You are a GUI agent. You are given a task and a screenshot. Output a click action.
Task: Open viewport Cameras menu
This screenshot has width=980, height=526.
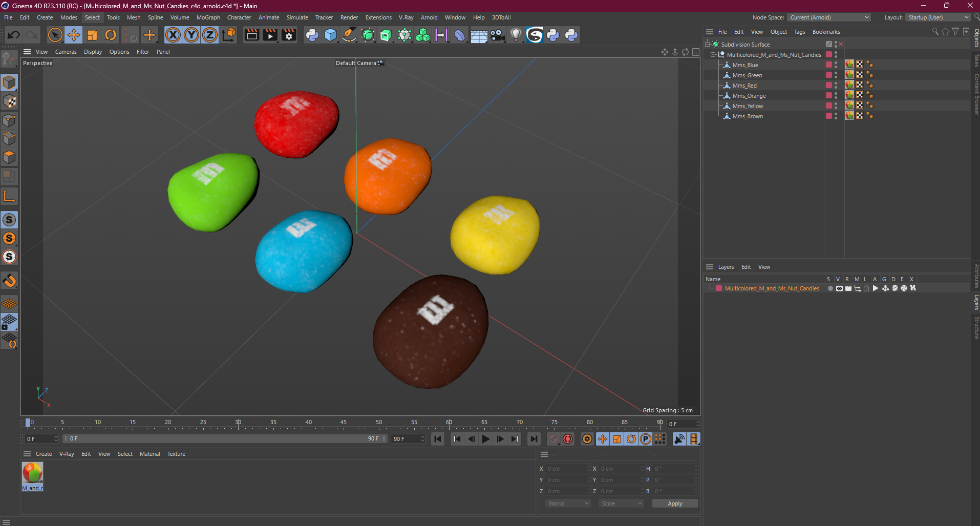click(x=66, y=52)
